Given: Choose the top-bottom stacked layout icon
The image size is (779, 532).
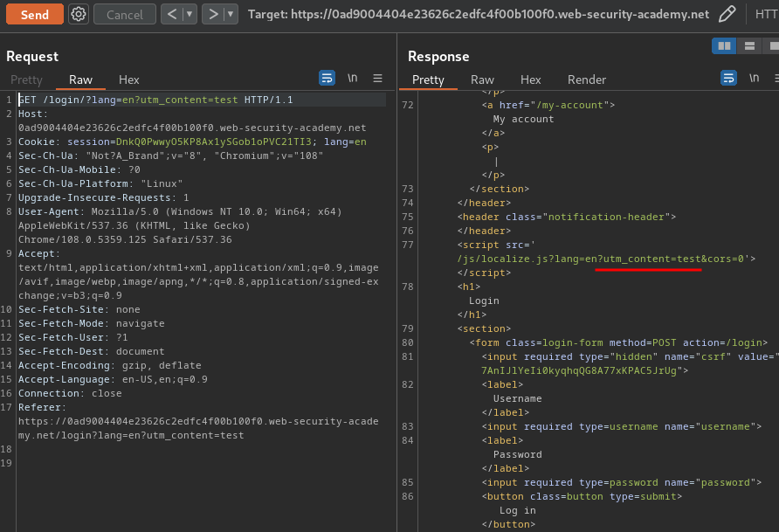Looking at the screenshot, I should [x=749, y=46].
